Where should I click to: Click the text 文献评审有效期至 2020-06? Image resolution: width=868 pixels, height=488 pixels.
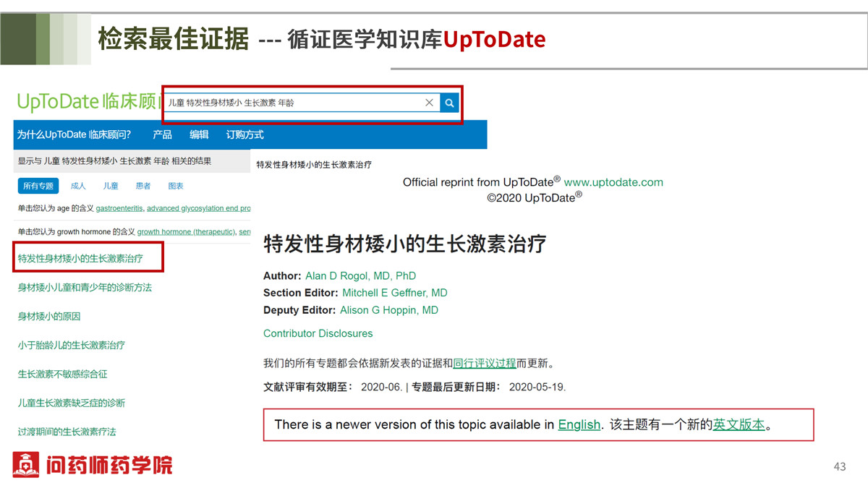[x=333, y=387]
